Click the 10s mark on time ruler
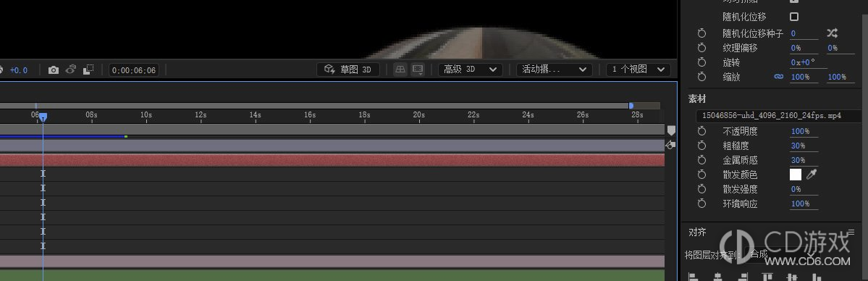The image size is (868, 281). point(146,114)
